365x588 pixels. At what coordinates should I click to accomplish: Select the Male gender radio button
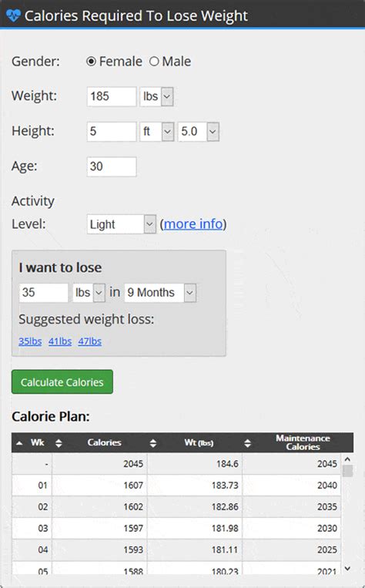point(154,61)
